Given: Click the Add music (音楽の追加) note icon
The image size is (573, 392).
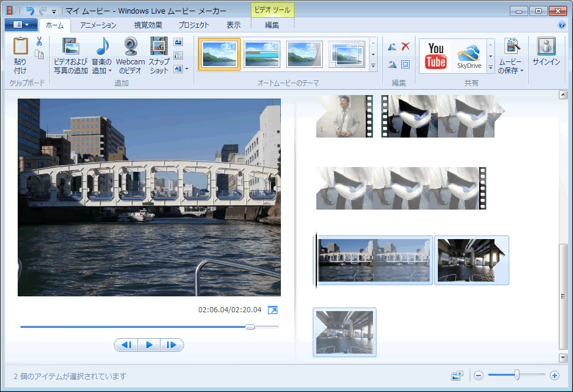Looking at the screenshot, I should point(103,47).
